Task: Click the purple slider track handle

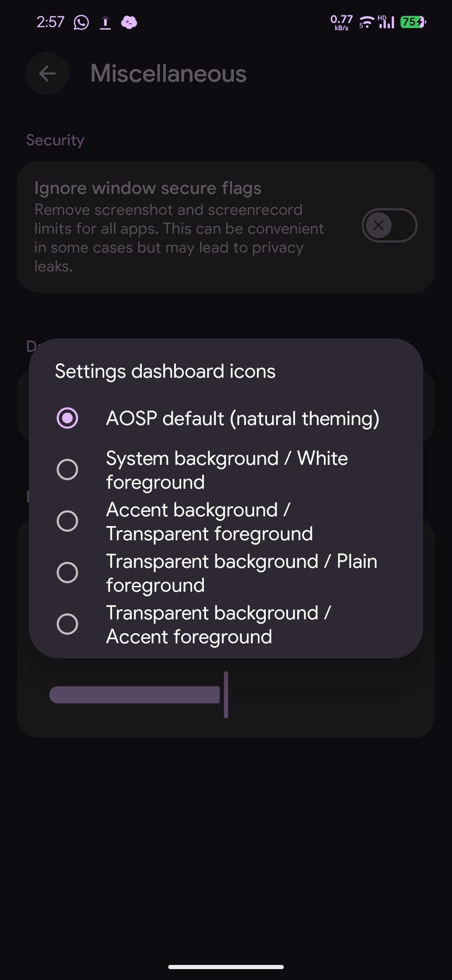Action: click(226, 695)
